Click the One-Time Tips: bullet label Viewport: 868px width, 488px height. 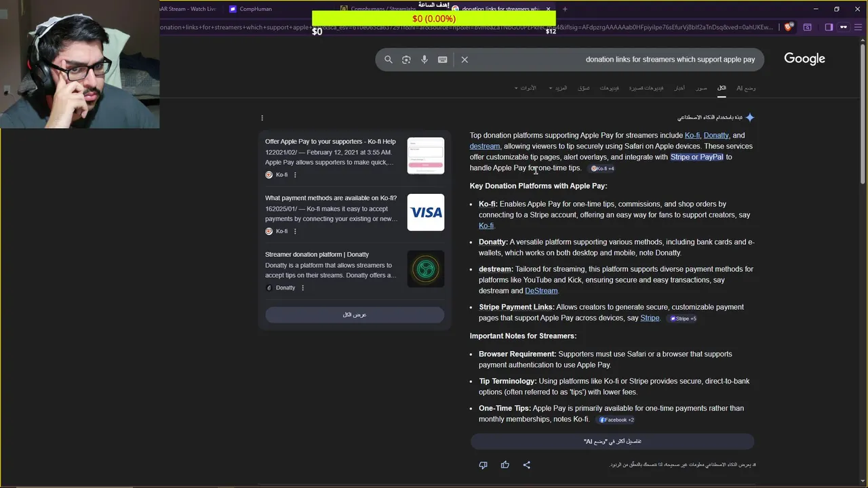pyautogui.click(x=505, y=408)
